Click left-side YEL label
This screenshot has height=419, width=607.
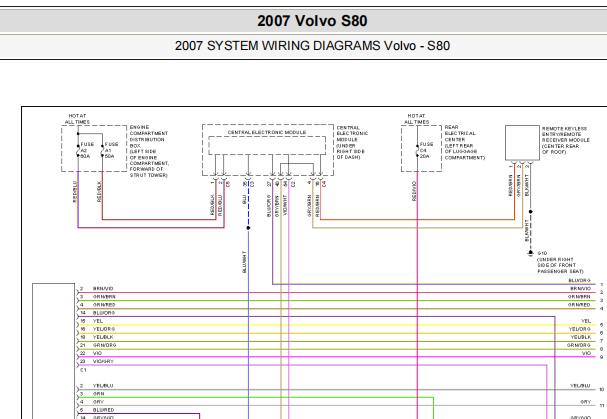click(98, 321)
